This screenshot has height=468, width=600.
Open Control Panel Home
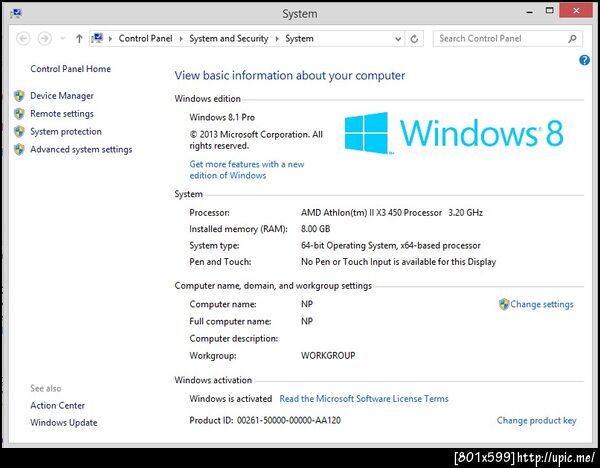click(x=70, y=69)
